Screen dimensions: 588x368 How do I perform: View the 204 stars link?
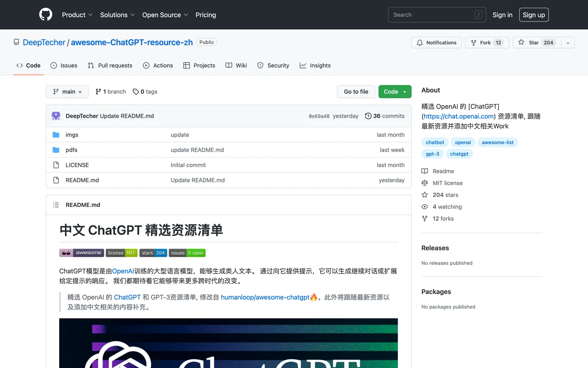pos(440,195)
